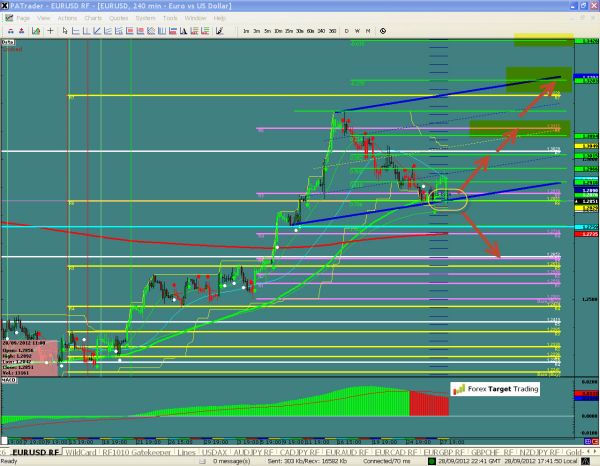Click the Forex Target Trading logo
Screen dimensions: 600x466
pos(493,389)
